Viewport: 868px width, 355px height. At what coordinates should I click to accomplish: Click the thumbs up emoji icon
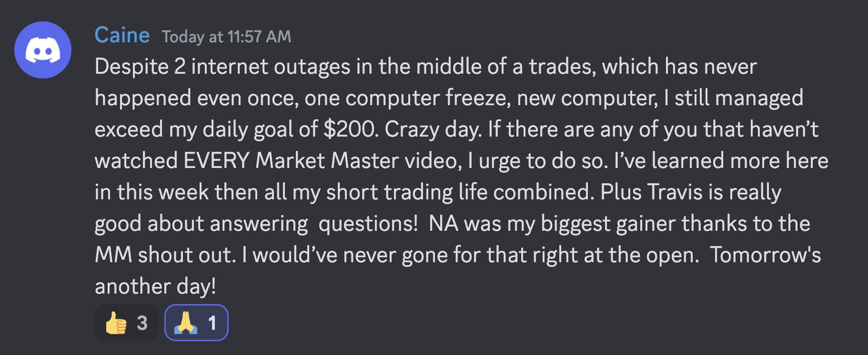pyautogui.click(x=116, y=323)
